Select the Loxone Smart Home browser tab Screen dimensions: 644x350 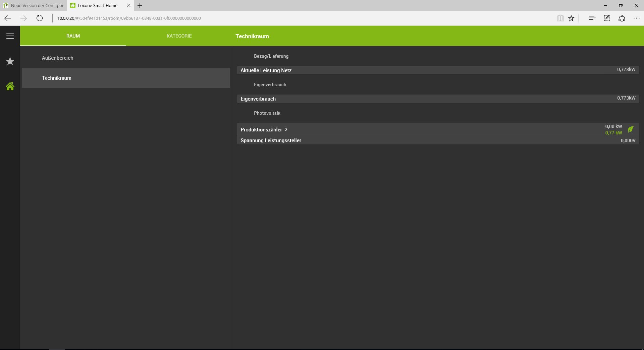pos(100,5)
